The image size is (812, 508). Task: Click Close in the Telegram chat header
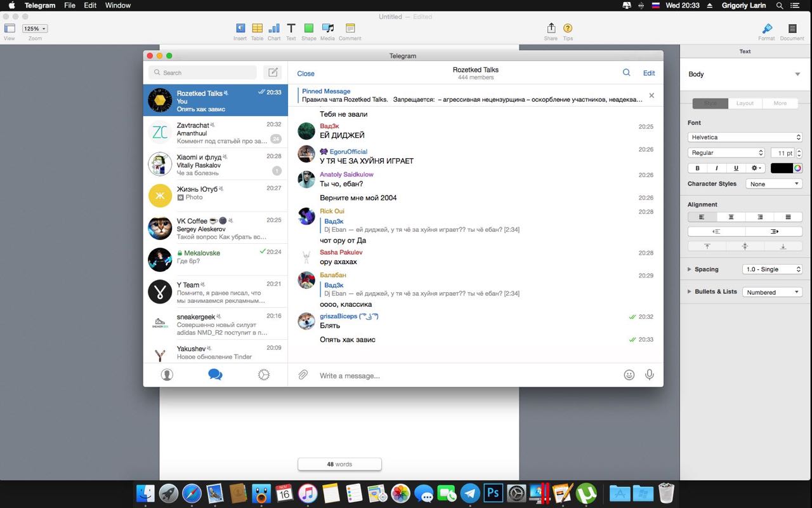306,74
